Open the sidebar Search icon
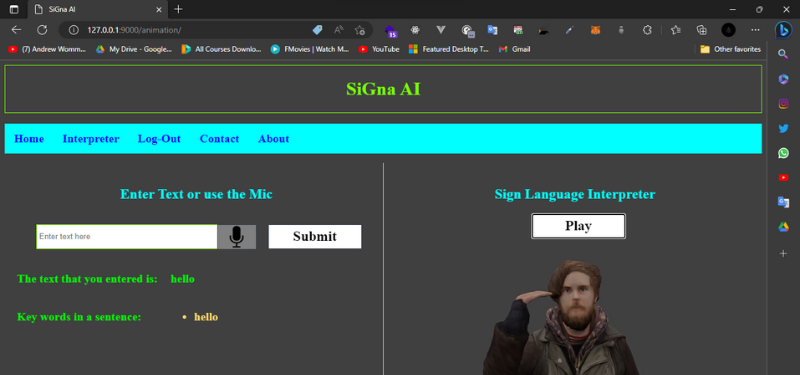800x375 pixels. pyautogui.click(x=783, y=54)
